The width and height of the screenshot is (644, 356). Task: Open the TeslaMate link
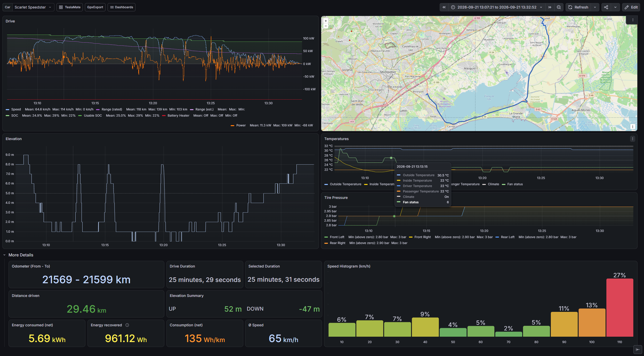(70, 7)
